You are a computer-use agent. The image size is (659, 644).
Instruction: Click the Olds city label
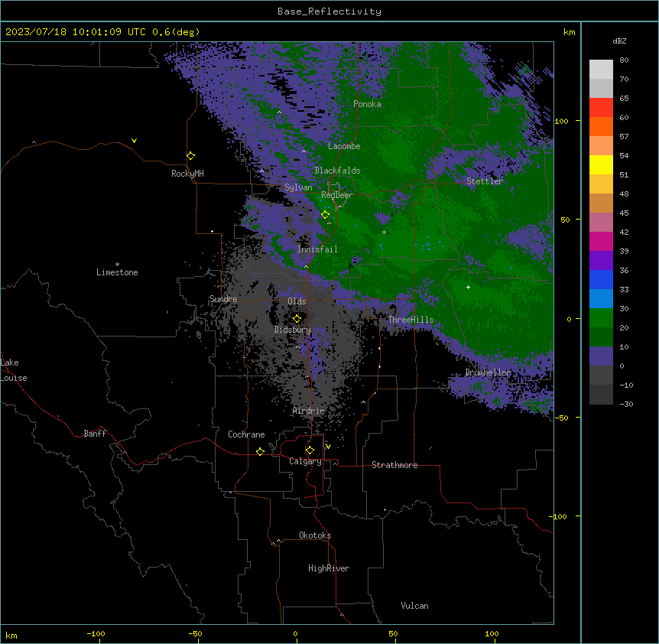pos(297,301)
